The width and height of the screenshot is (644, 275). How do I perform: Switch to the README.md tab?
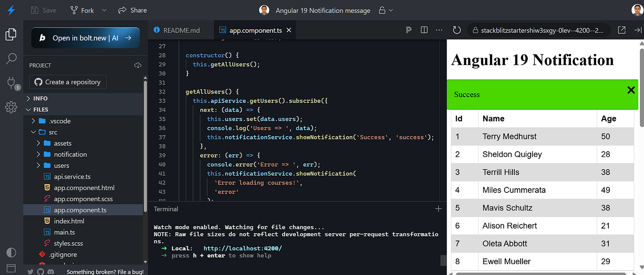click(x=181, y=29)
